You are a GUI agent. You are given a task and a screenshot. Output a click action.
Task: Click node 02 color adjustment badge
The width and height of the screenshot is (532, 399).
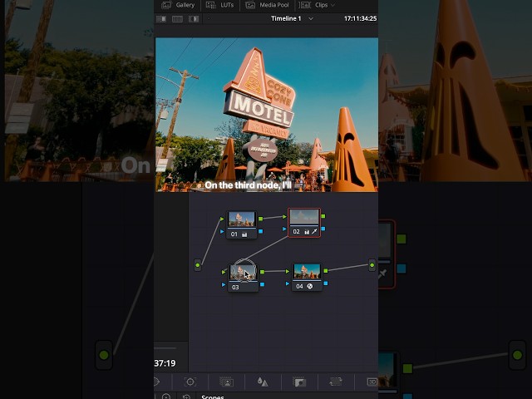pyautogui.click(x=307, y=232)
